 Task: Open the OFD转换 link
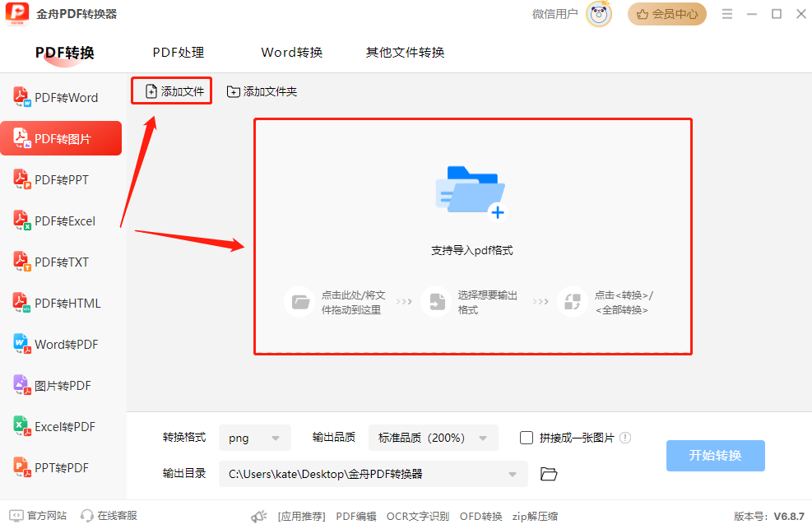(481, 516)
